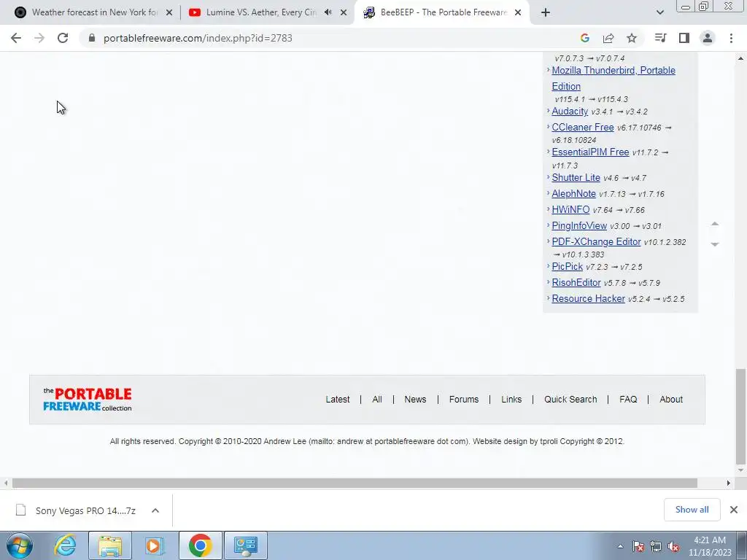Viewport: 747px width, 560px height.
Task: Bookmark this tab with the star
Action: (x=632, y=38)
